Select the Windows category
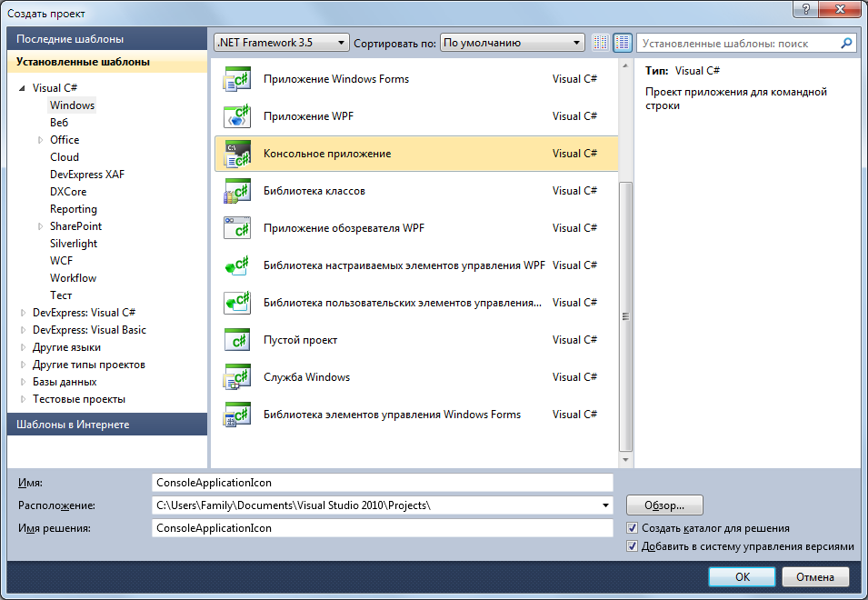Viewport: 868px width, 600px height. (x=72, y=105)
